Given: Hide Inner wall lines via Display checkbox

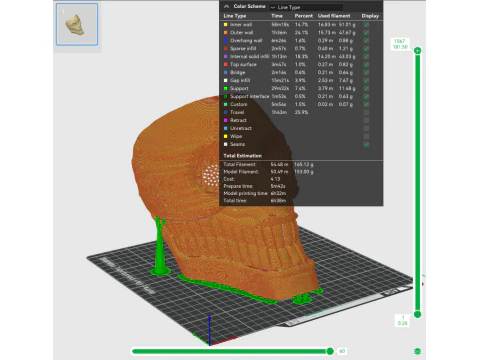Looking at the screenshot, I should tap(366, 25).
